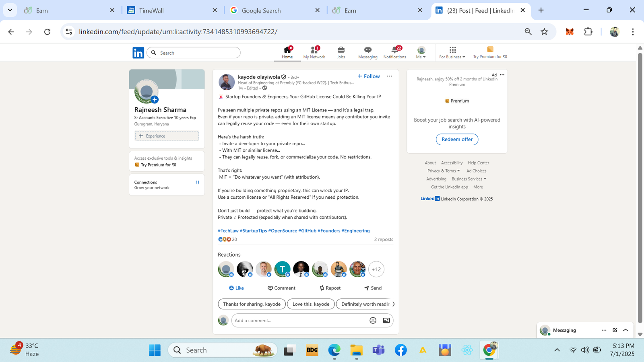Click the LinkedIn logo
Screen dimensions: 644x362
(x=138, y=53)
